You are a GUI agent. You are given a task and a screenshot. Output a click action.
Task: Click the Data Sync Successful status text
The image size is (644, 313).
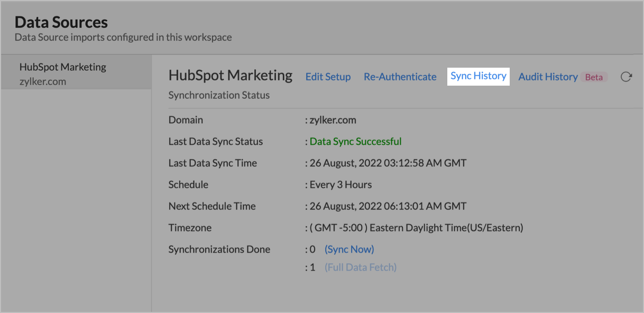[355, 141]
